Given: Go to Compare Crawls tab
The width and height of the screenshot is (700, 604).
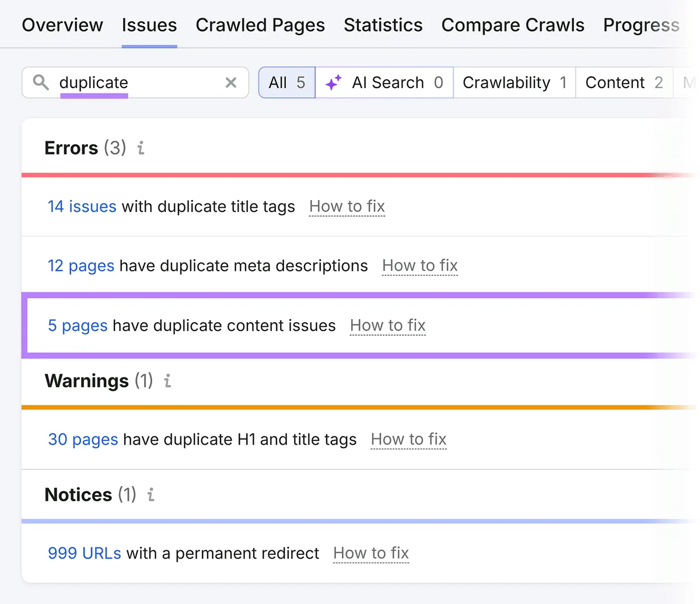Looking at the screenshot, I should click(x=513, y=25).
